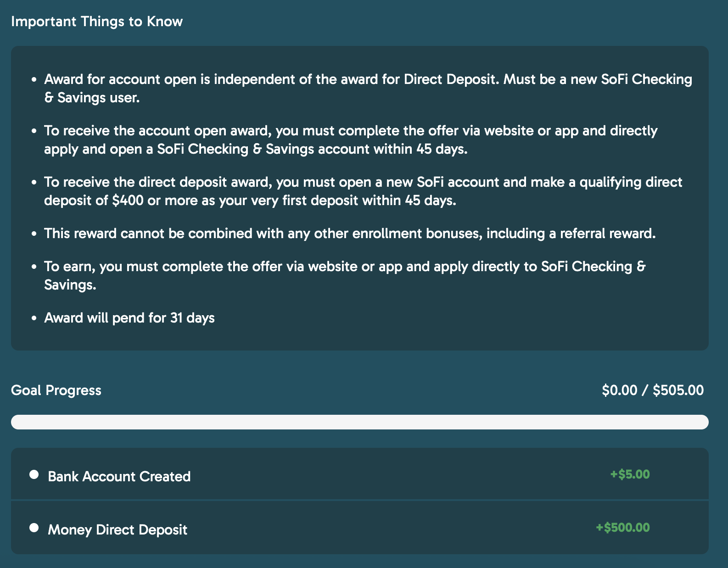Select the +$5.00 reward amount
Screen dimensions: 728x568
[630, 474]
